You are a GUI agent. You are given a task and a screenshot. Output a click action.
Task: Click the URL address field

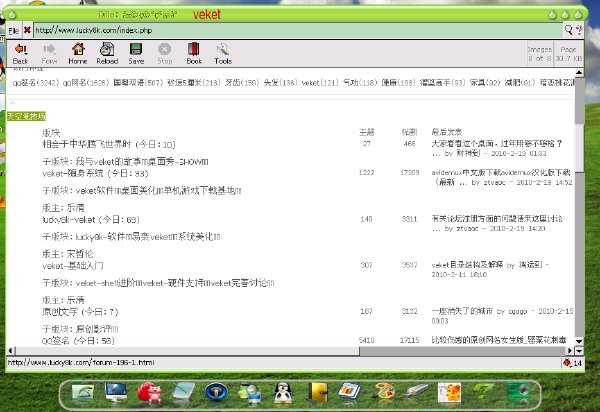[298, 30]
